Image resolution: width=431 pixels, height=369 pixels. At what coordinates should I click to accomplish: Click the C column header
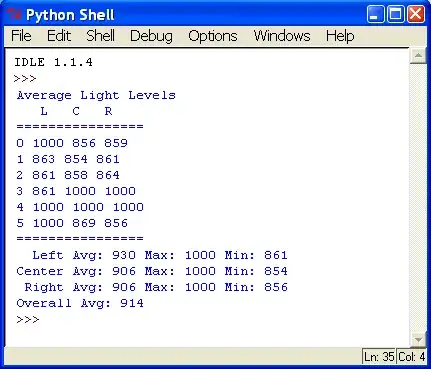76,111
